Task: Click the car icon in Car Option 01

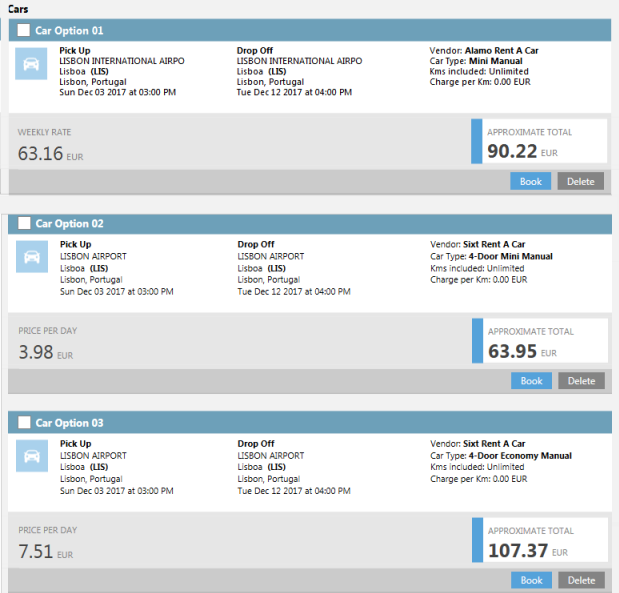Action: (31, 65)
